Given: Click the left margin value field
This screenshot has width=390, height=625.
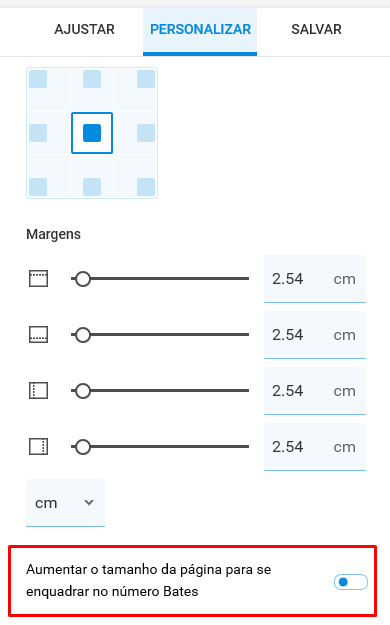Looking at the screenshot, I should 315,391.
